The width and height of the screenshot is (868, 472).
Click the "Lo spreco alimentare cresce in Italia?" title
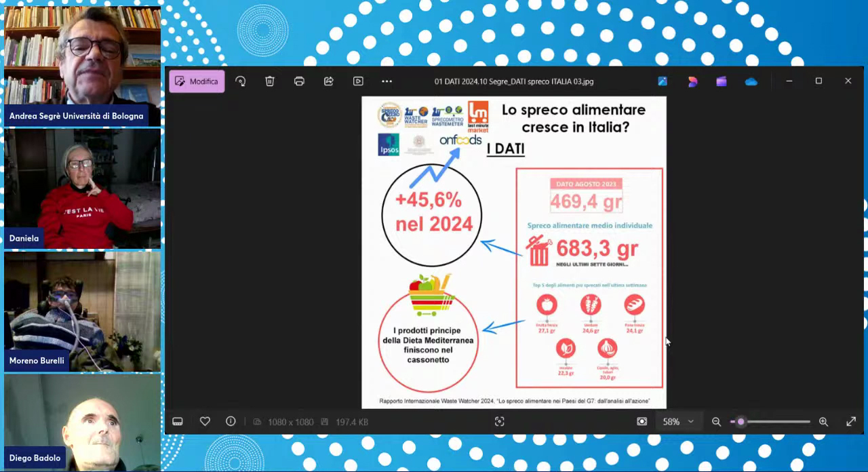pos(573,117)
